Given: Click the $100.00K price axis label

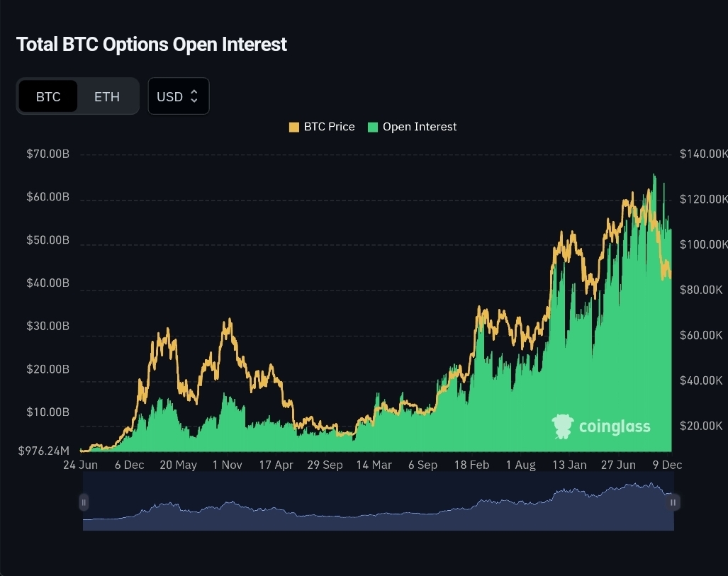Looking at the screenshot, I should pyautogui.click(x=704, y=244).
